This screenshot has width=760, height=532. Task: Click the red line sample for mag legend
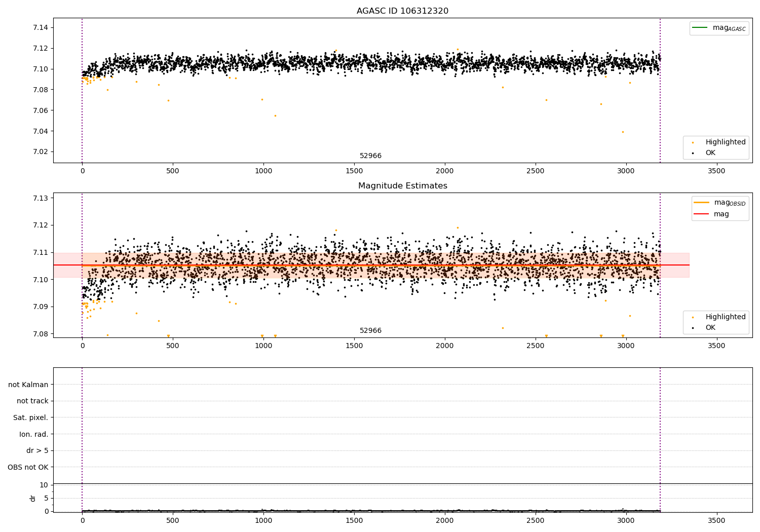pos(701,214)
